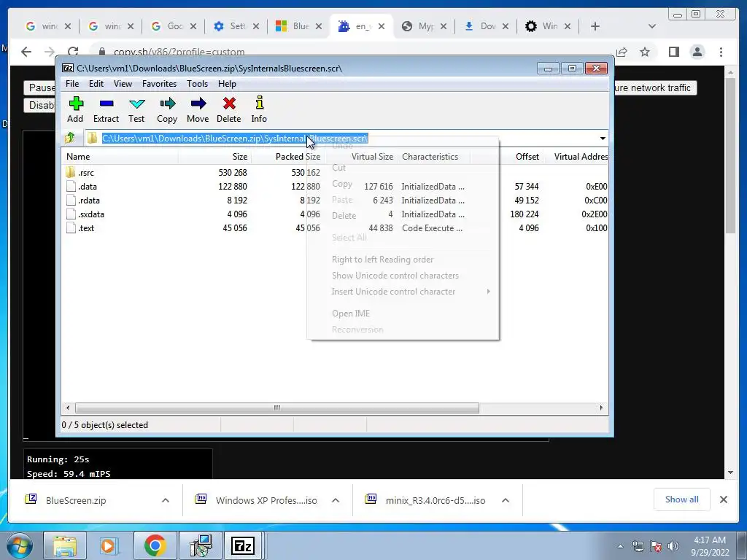Open the View menu
This screenshot has width=747, height=560.
[x=123, y=84]
